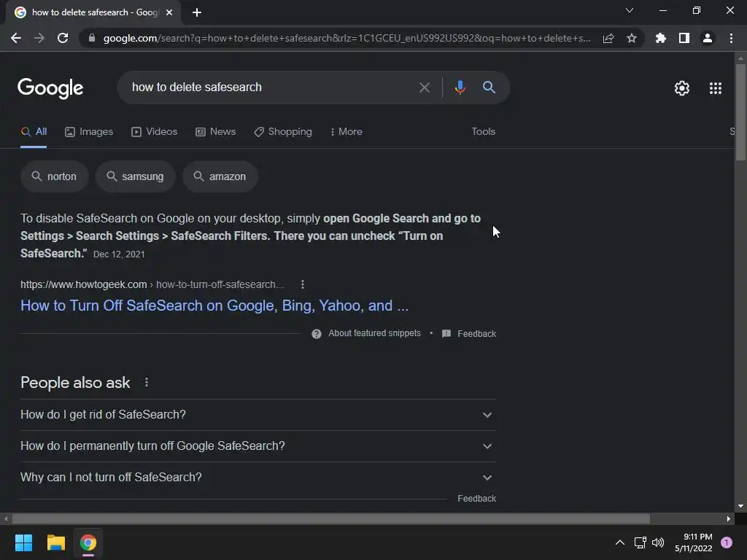Screen dimensions: 747x560
Task: Share this page via address bar icon
Action: 608,38
